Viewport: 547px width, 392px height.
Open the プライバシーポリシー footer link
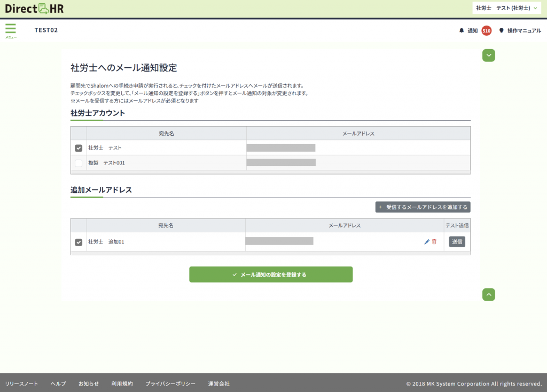tap(170, 383)
